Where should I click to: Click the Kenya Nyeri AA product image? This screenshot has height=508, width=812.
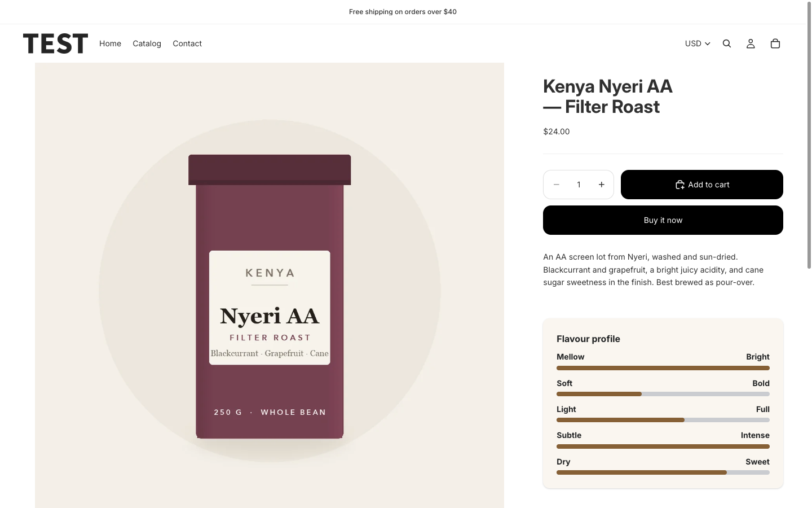270,285
